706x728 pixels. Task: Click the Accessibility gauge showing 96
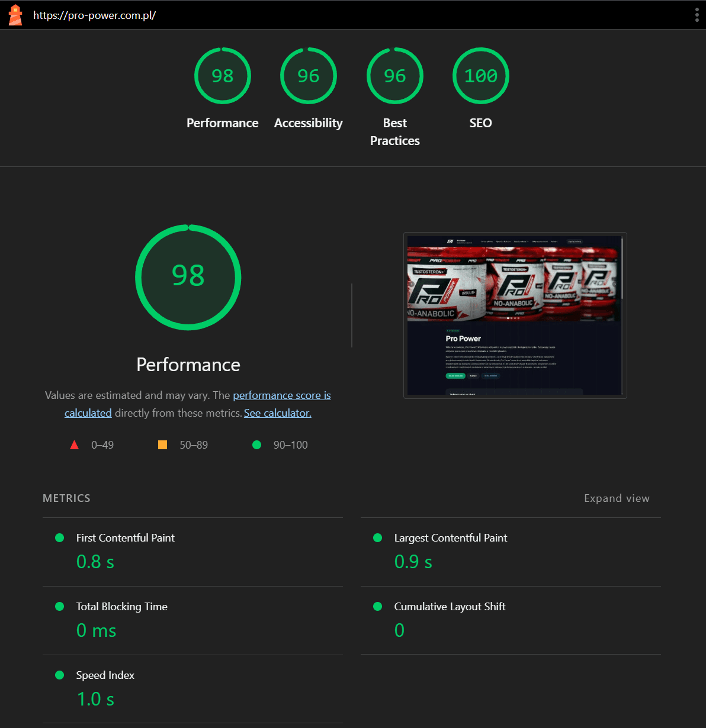(308, 76)
